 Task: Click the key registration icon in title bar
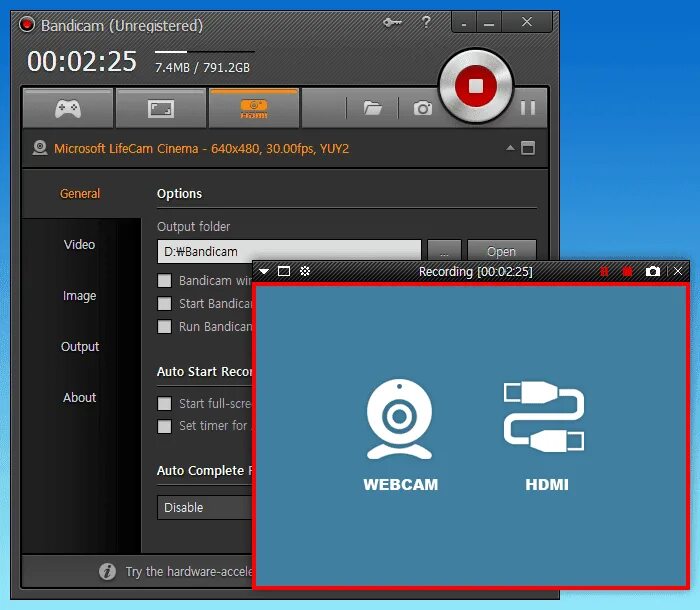(x=392, y=22)
